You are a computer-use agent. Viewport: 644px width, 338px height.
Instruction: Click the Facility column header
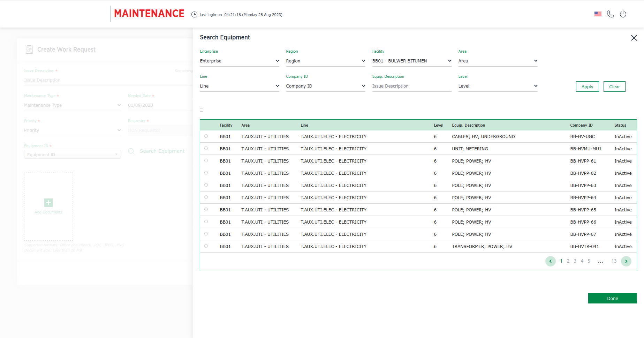tap(226, 125)
